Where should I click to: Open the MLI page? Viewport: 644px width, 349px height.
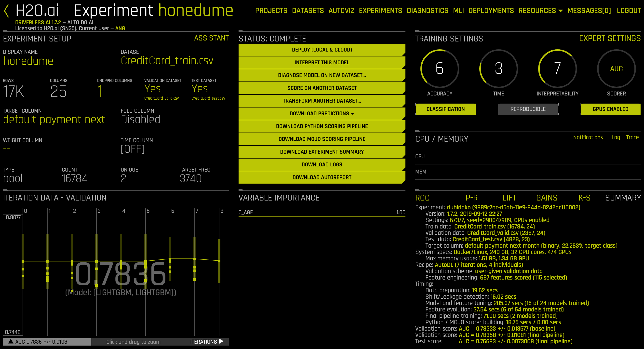[x=458, y=11]
